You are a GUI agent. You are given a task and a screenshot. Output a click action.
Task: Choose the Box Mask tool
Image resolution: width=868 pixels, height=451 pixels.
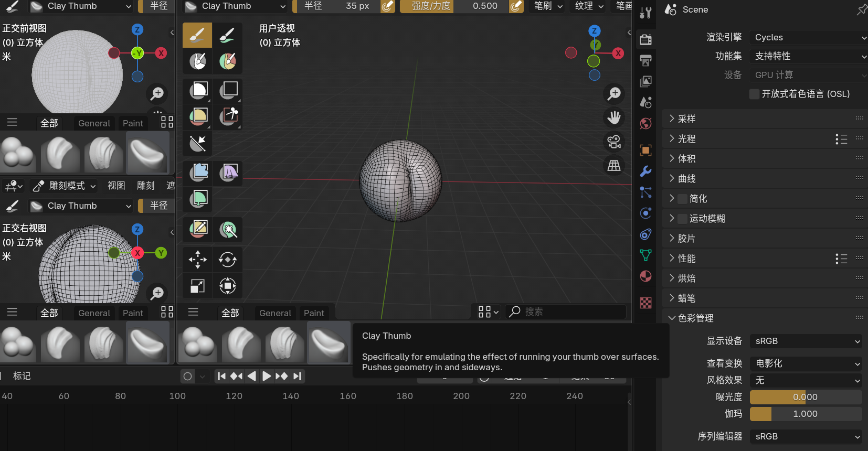point(197,90)
